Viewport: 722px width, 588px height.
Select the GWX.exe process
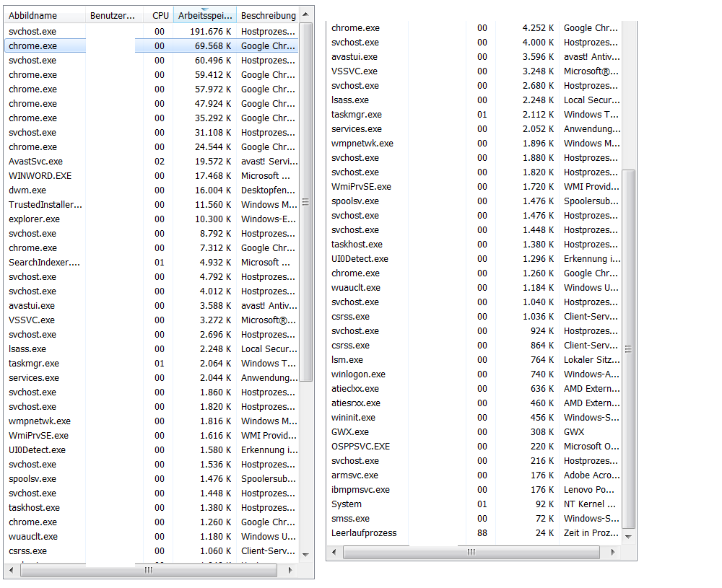tap(474, 431)
